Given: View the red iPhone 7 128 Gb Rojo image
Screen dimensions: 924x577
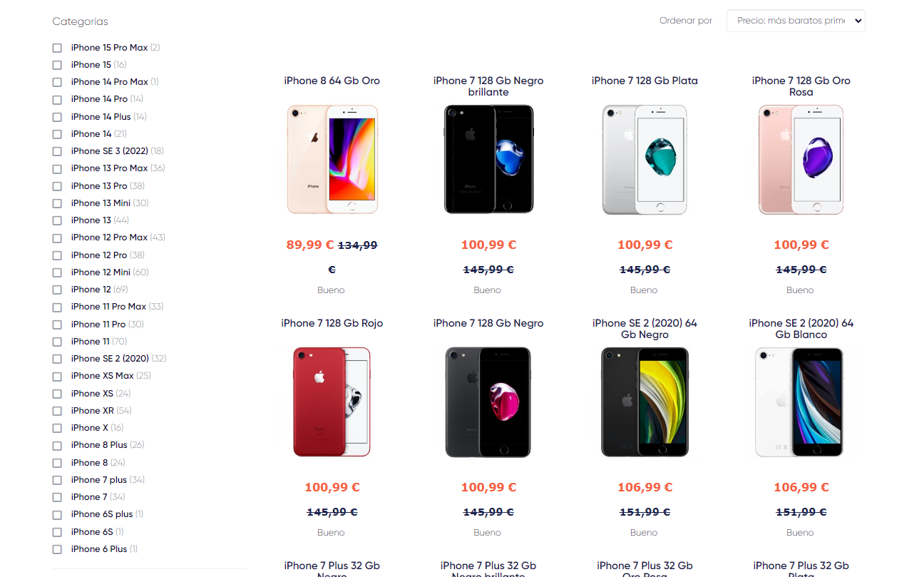Looking at the screenshot, I should (332, 402).
